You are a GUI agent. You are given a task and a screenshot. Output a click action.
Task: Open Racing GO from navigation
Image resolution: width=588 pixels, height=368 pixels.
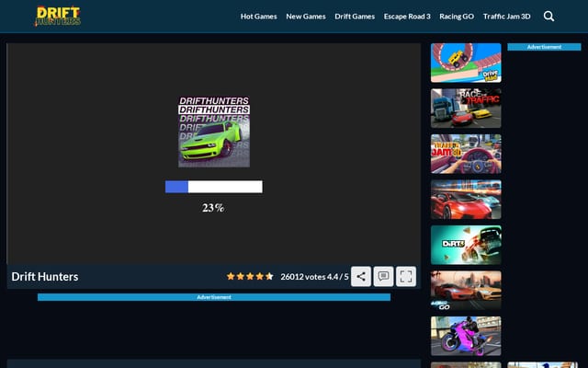click(x=457, y=17)
